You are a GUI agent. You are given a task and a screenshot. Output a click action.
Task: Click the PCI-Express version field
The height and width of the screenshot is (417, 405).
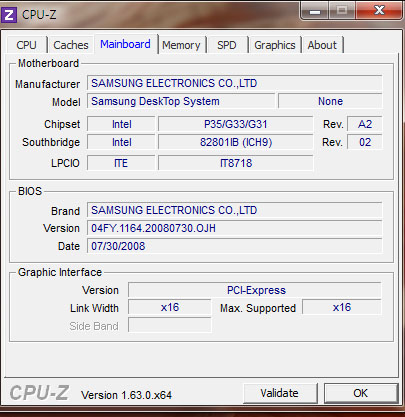pyautogui.click(x=255, y=290)
